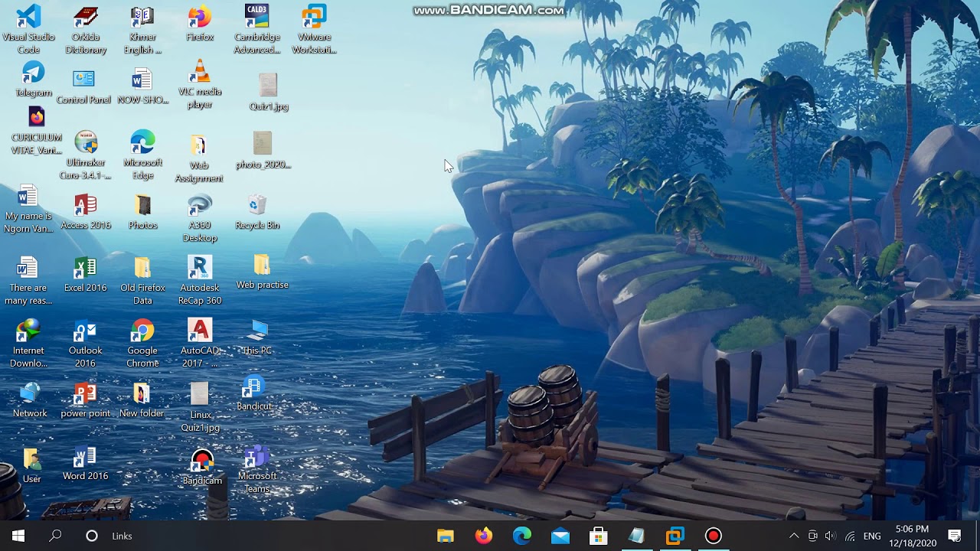Open the Khmer English dictionary icon
This screenshot has height=551, width=980.
[142, 29]
